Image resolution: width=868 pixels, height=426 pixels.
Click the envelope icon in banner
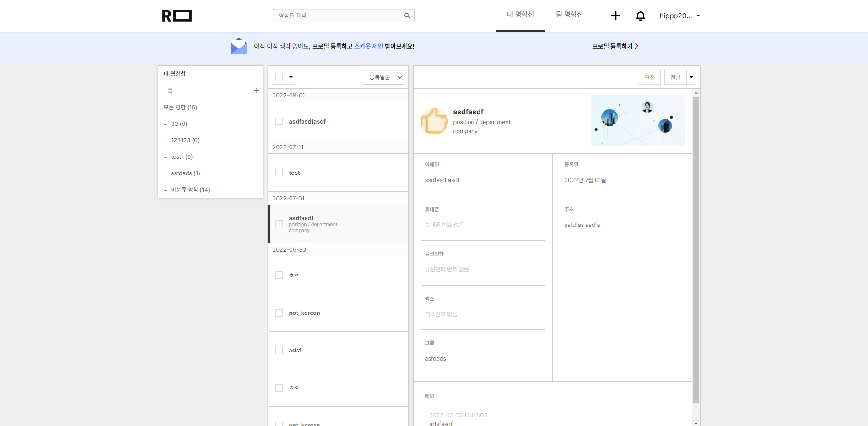pos(239,46)
